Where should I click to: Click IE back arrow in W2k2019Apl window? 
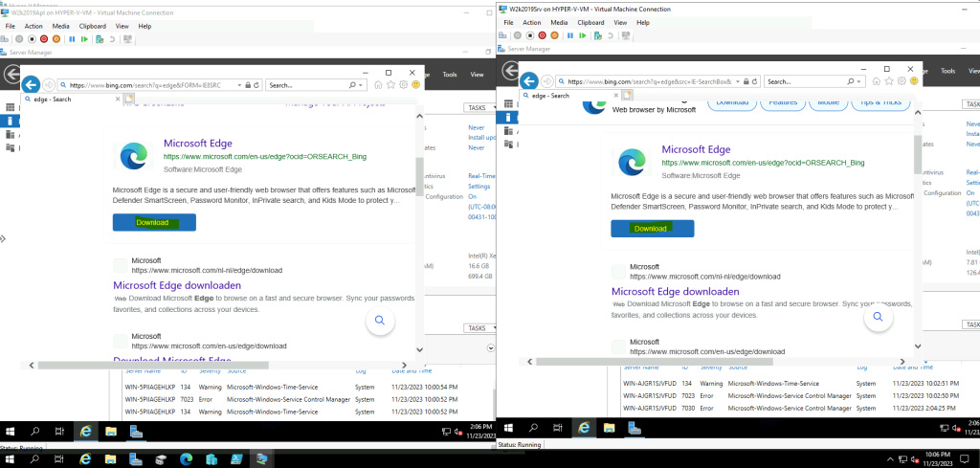31,84
